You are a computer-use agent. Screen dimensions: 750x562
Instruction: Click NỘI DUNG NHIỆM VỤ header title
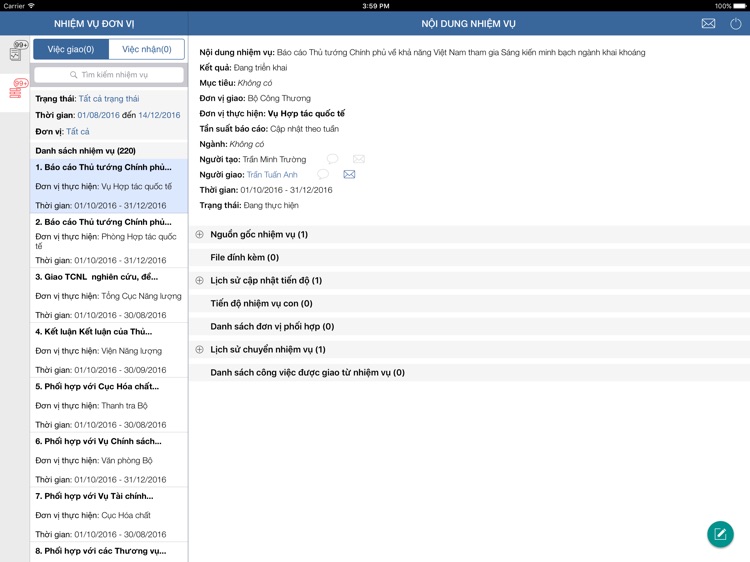tap(468, 23)
